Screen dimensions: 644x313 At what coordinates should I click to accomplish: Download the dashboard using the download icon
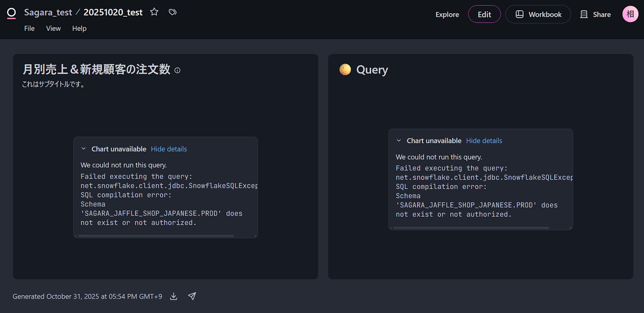pos(174,296)
